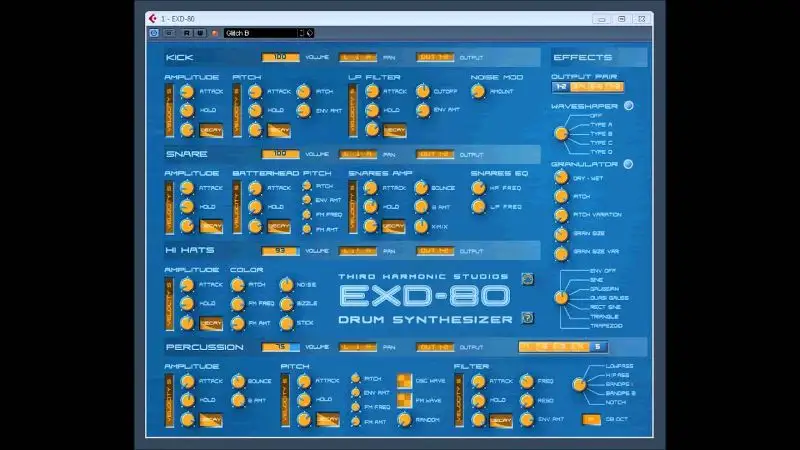Open the Kick output selector
The height and width of the screenshot is (450, 800).
click(435, 57)
